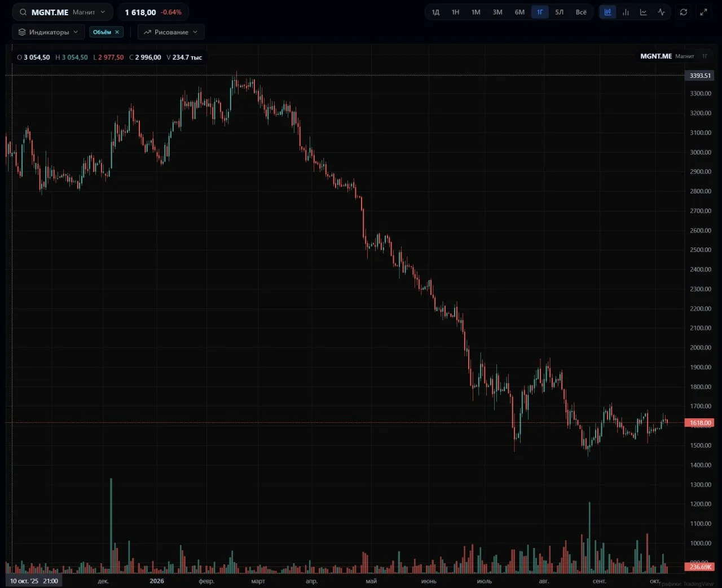Switch to the 1М timeframe
The image size is (722, 588).
tap(476, 12)
